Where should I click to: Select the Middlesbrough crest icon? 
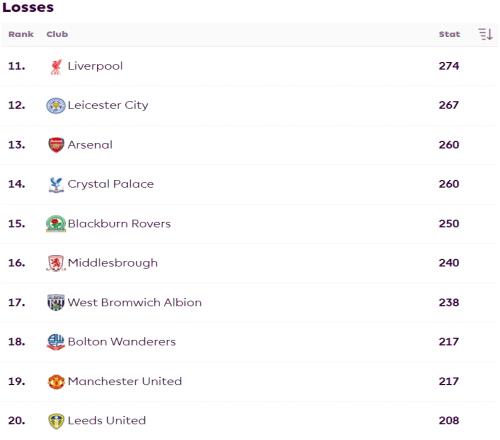click(x=56, y=263)
